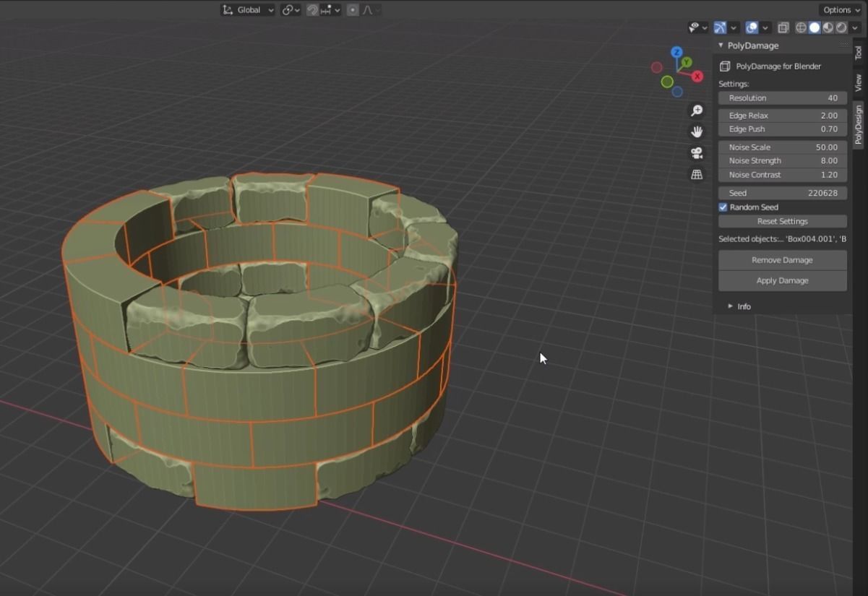Click the pan view hand icon
Viewport: 868px width, 596px height.
pyautogui.click(x=697, y=131)
